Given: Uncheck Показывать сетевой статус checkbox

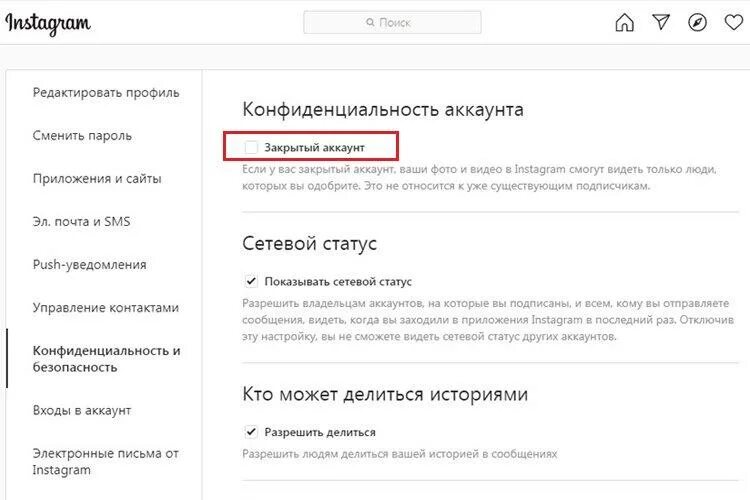Looking at the screenshot, I should tap(251, 281).
